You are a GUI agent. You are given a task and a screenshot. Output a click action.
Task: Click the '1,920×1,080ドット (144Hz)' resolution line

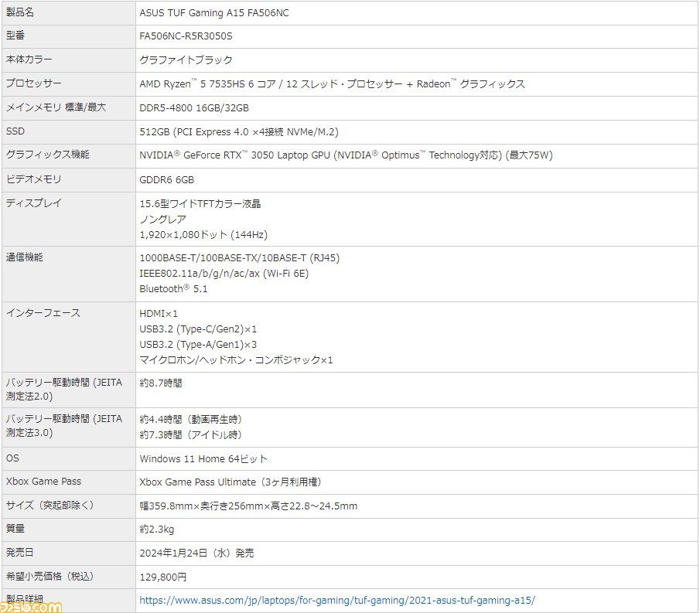click(203, 235)
